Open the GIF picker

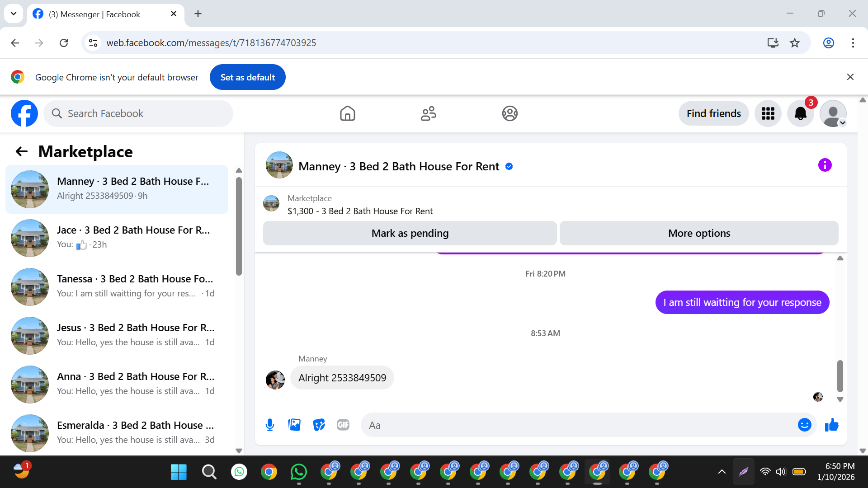[x=343, y=425]
